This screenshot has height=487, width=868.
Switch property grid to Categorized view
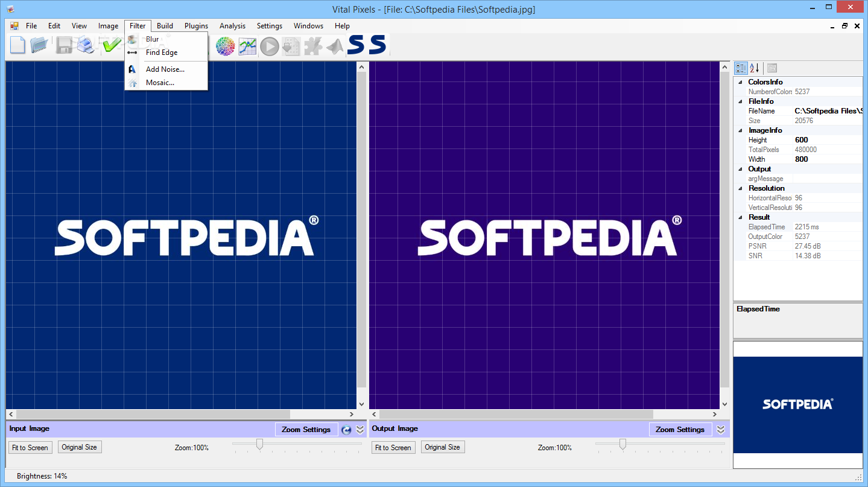(x=741, y=68)
